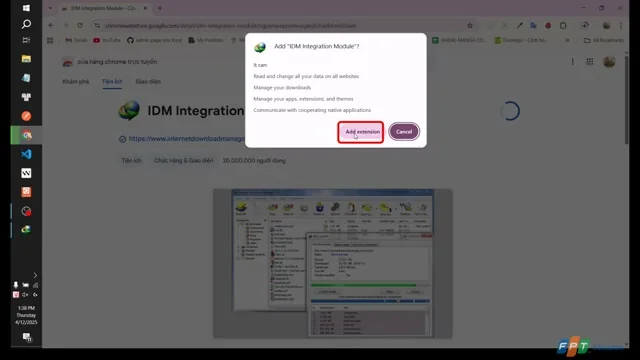Open the IDM screenshot preview thumbnail
This screenshot has height=360, width=640.
point(333,263)
